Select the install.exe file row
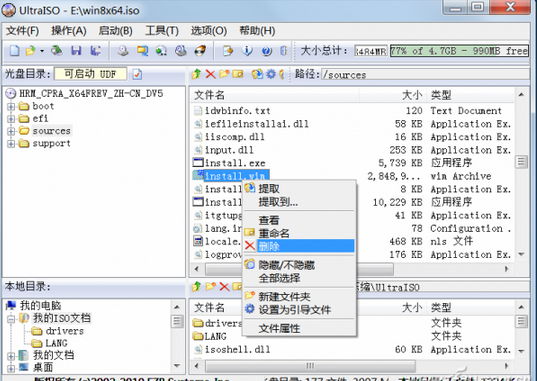The width and height of the screenshot is (537, 381). (353, 163)
